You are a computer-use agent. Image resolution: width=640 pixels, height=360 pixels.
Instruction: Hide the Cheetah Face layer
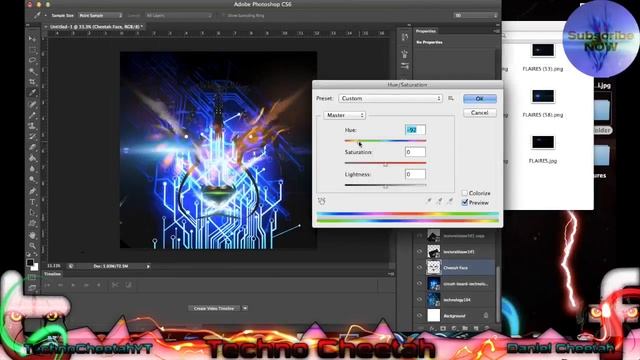[x=419, y=268]
